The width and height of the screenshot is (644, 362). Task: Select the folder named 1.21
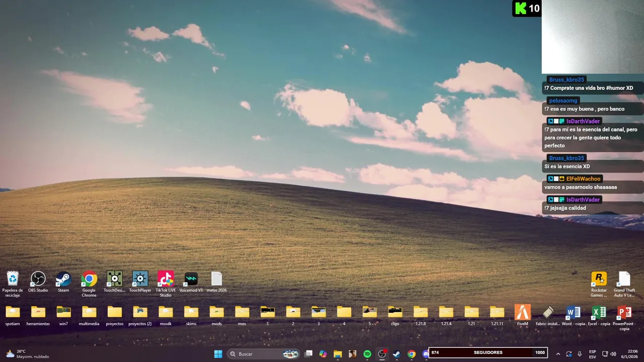pos(471,316)
